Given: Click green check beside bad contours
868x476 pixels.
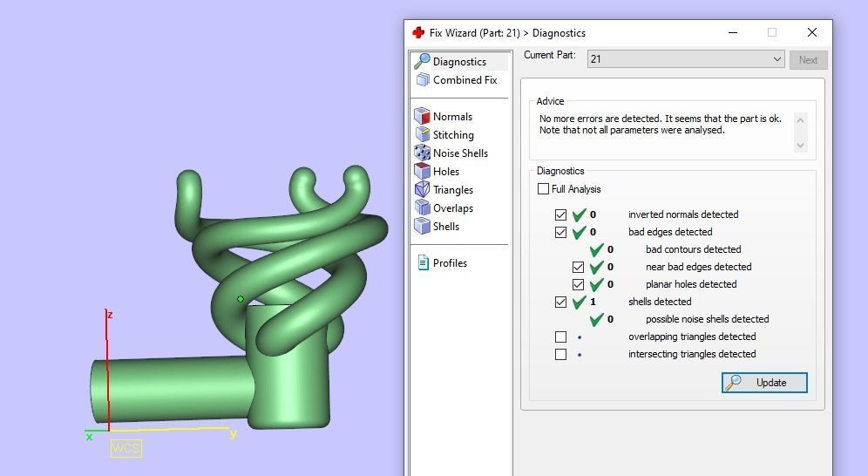Looking at the screenshot, I should (597, 249).
